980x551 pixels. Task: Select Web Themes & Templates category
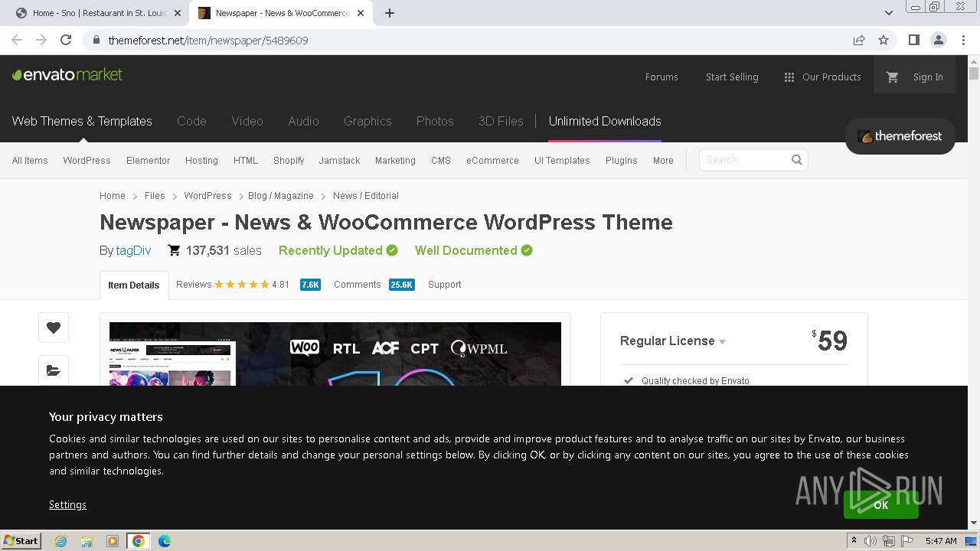pos(82,121)
